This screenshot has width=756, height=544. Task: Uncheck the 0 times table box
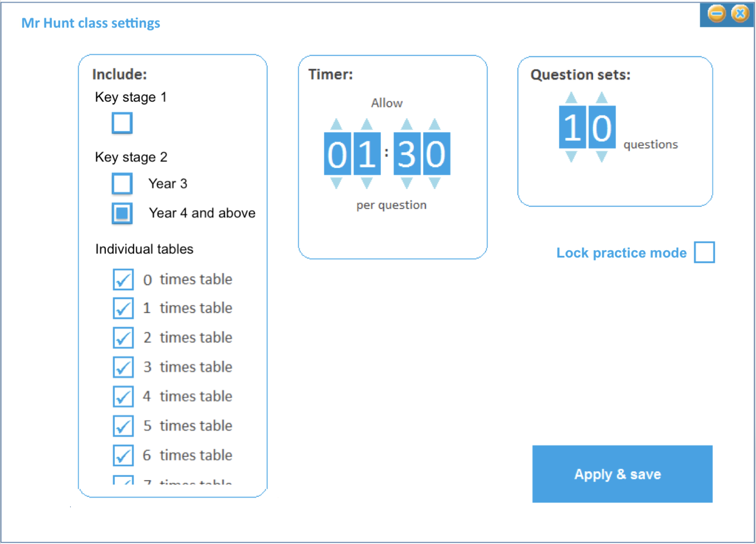(123, 279)
